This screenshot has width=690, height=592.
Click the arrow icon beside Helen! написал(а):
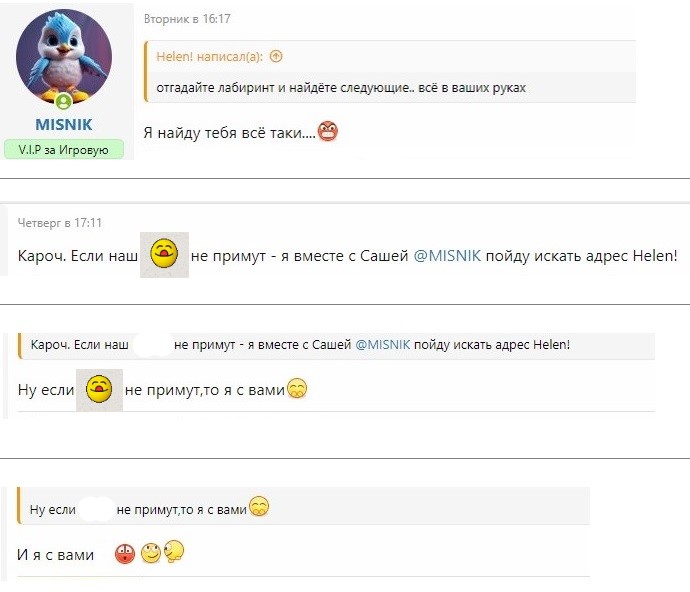coord(276,57)
